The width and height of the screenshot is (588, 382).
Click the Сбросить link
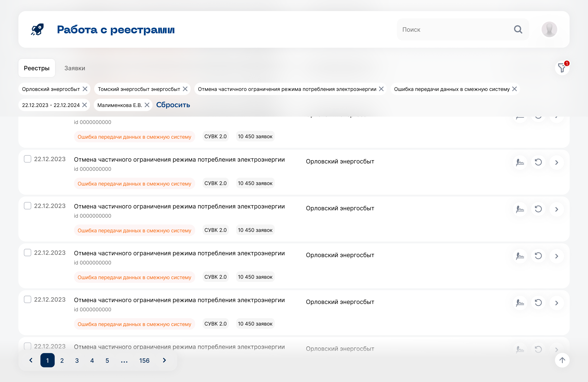pyautogui.click(x=173, y=105)
